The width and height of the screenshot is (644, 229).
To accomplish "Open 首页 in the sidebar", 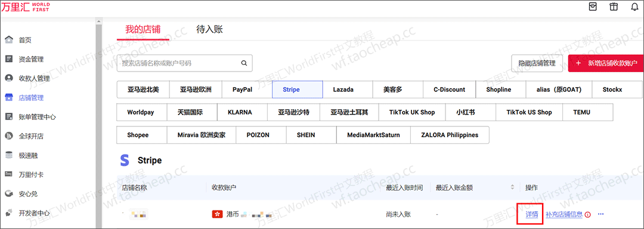I will point(25,40).
